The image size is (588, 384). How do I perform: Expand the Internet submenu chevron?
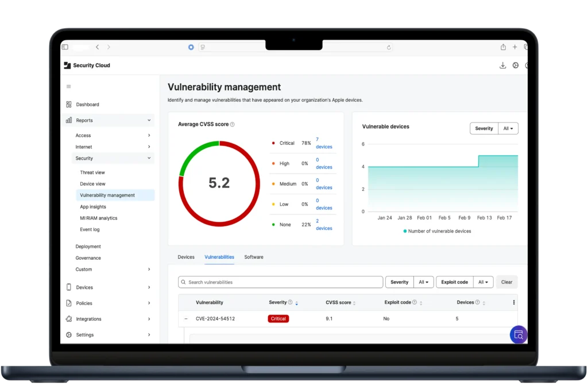pos(149,147)
